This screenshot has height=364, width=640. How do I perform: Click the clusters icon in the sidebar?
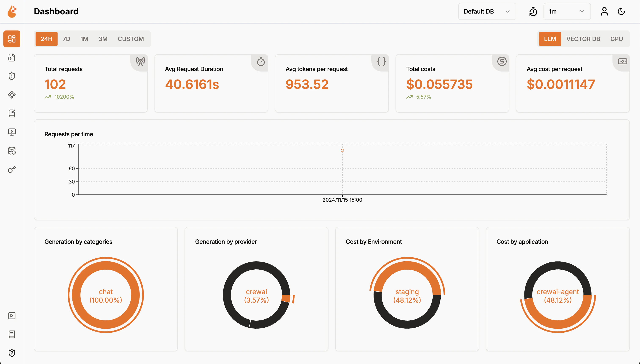pos(12,95)
